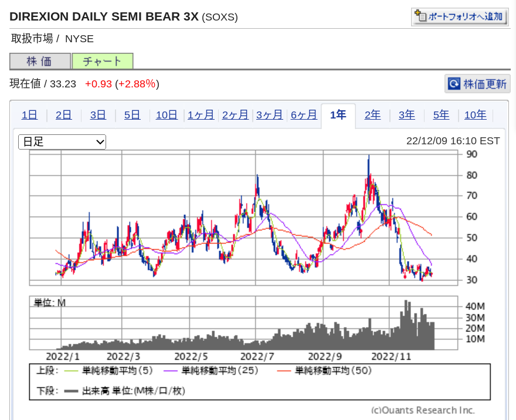Click the (c)Quants Research Inc. credit
Screen dimensions: 516x420
pyautogui.click(x=423, y=410)
